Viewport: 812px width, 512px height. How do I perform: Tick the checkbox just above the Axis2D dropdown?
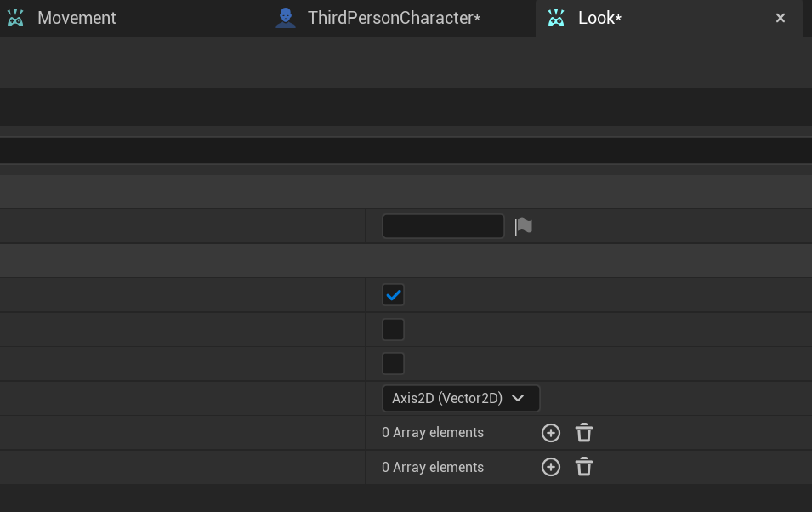393,364
